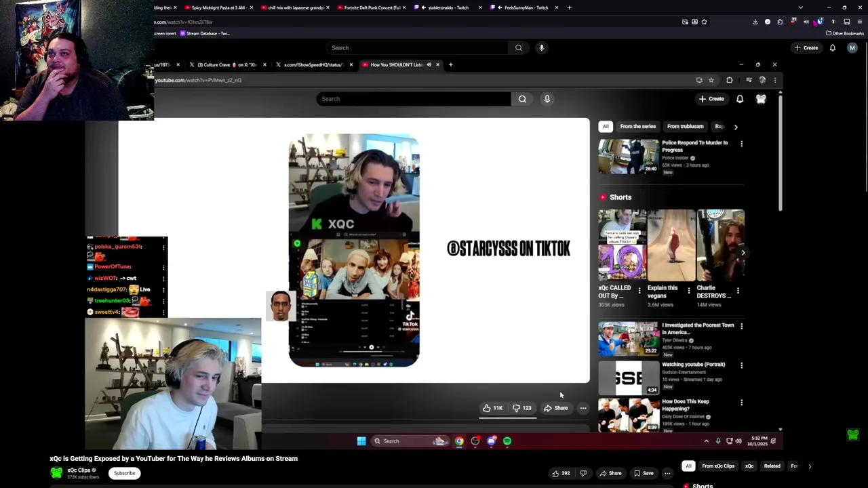Show more chips next to 'From tublusam'
The width and height of the screenshot is (868, 488).
point(736,127)
